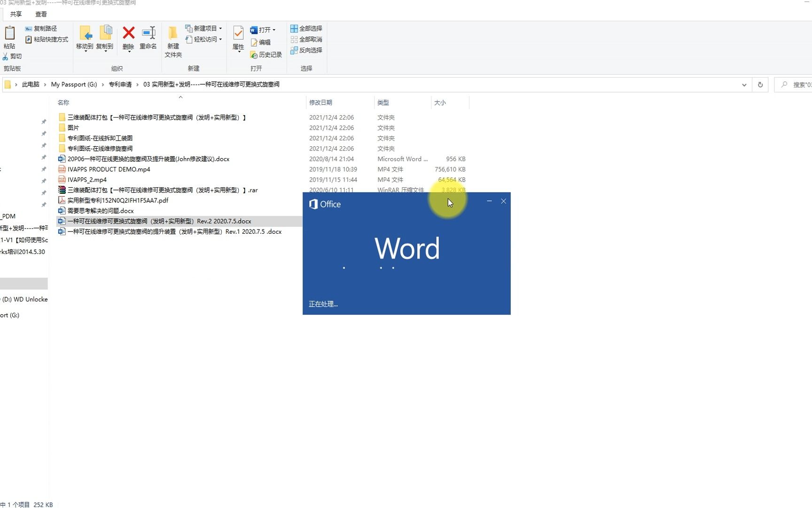Sort by Type (类型) column header

[x=402, y=103]
